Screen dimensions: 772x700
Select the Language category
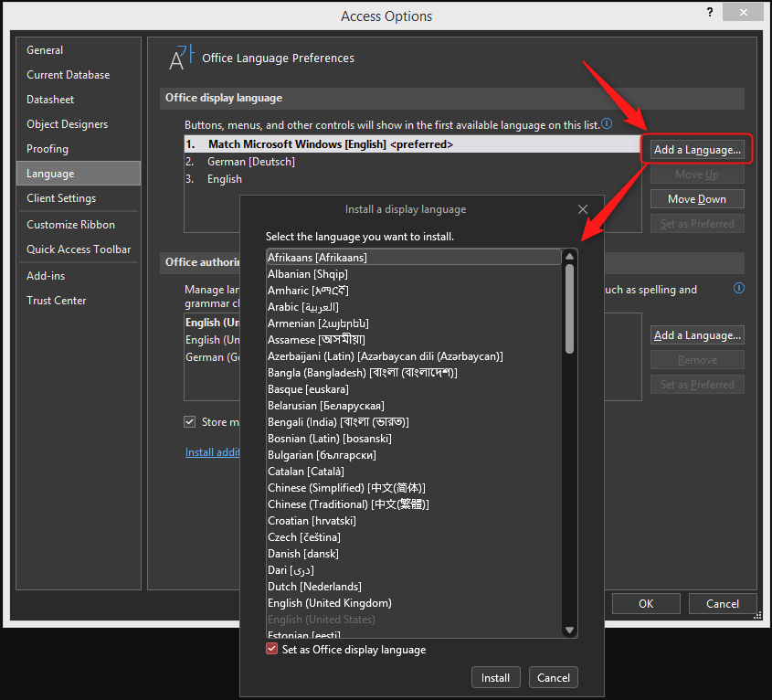click(x=79, y=174)
